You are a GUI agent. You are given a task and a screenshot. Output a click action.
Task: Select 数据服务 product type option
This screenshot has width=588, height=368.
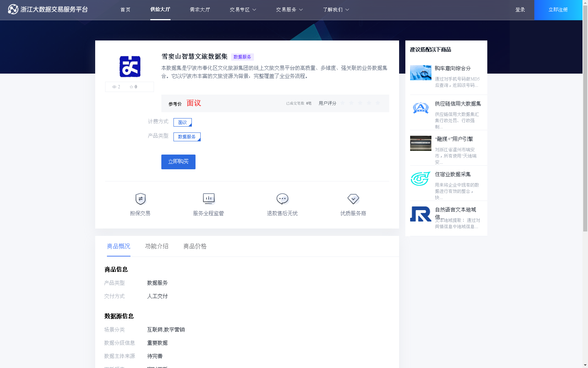(x=187, y=137)
